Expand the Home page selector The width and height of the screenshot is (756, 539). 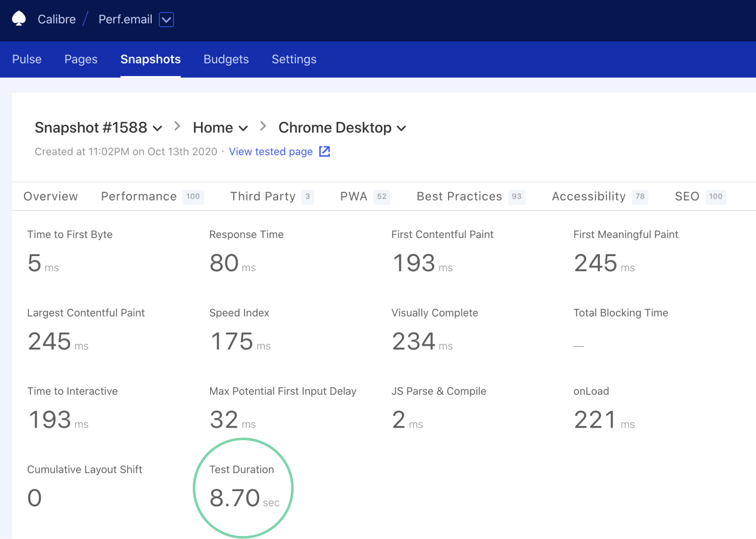point(220,128)
